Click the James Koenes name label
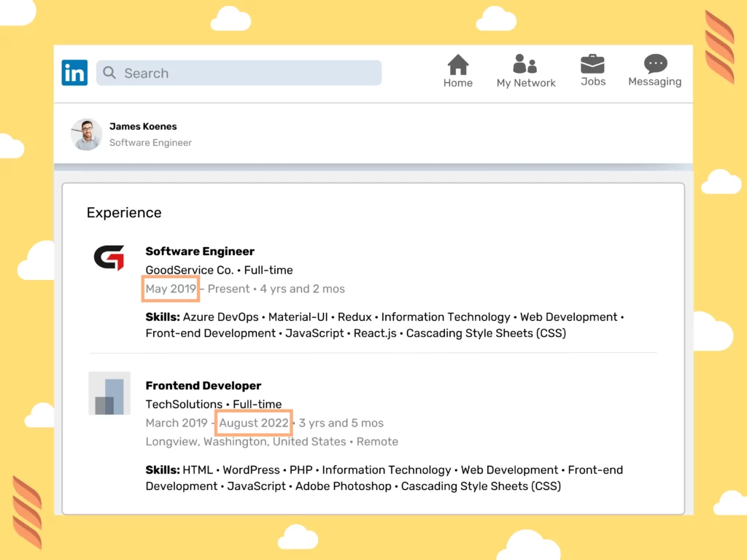 coord(143,126)
